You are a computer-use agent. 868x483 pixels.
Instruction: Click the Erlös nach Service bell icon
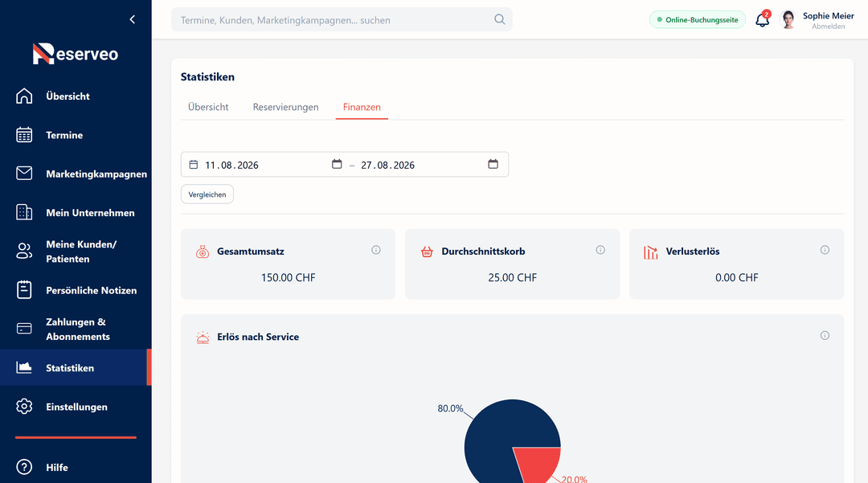pos(203,337)
